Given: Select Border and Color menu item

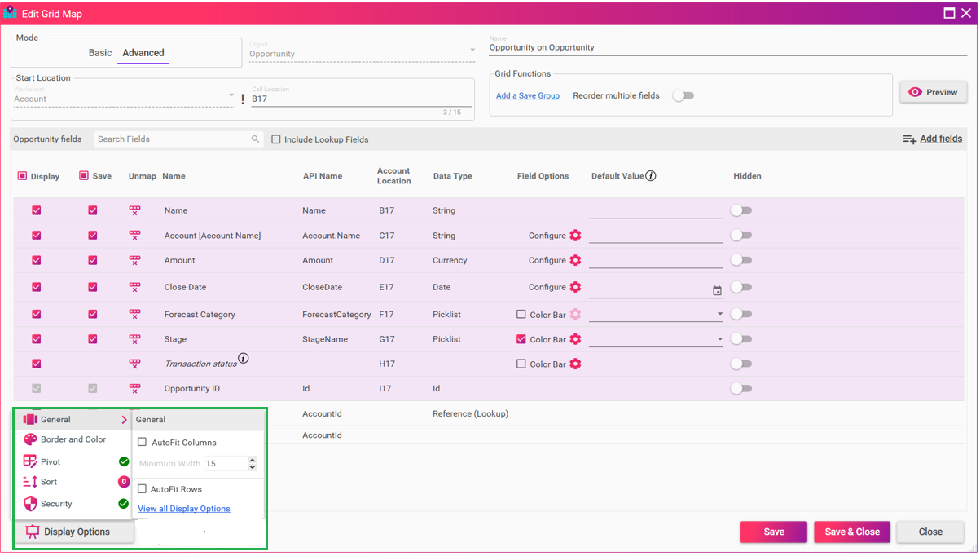Looking at the screenshot, I should (x=73, y=439).
